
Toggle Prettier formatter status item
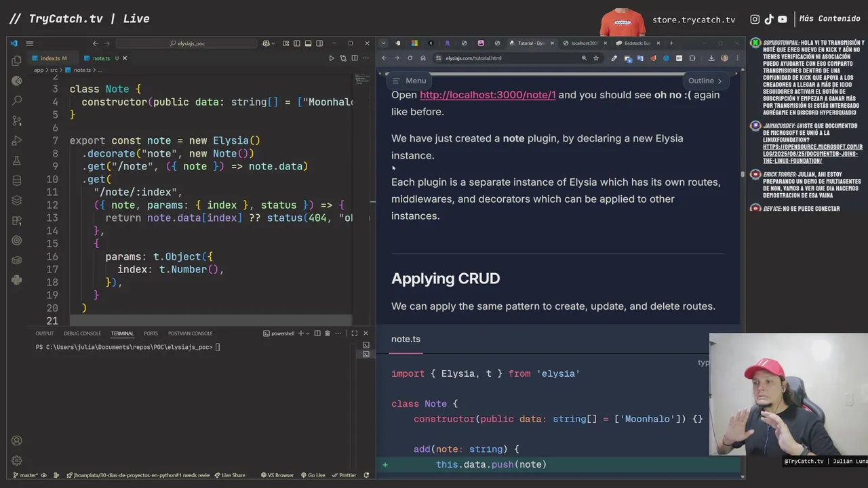[344, 475]
